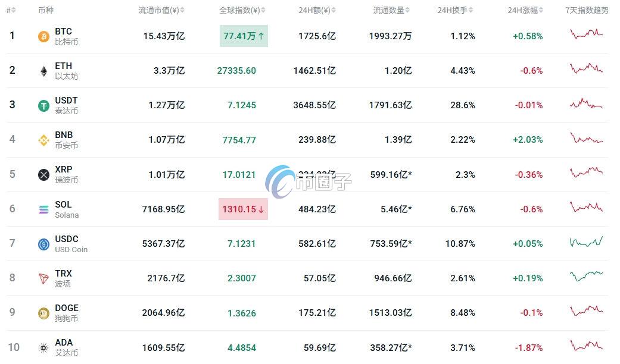Open the ADA 艾达币 coin link
The image size is (620, 364).
pos(64,347)
